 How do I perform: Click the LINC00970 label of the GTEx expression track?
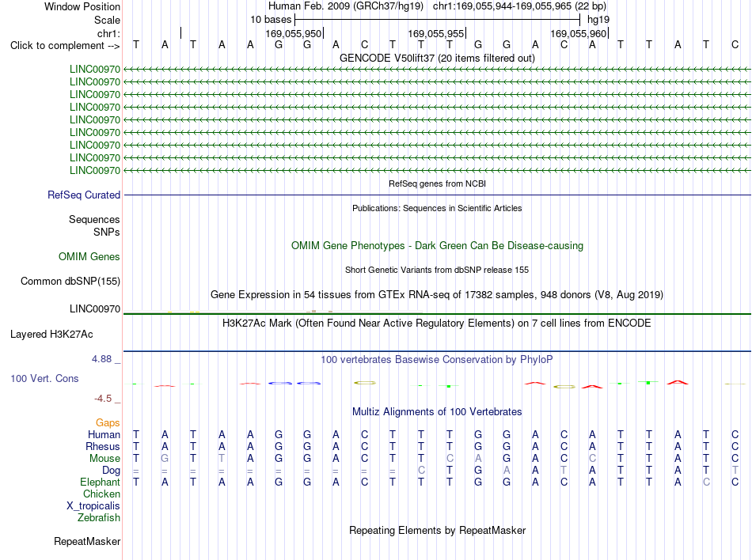(x=94, y=309)
